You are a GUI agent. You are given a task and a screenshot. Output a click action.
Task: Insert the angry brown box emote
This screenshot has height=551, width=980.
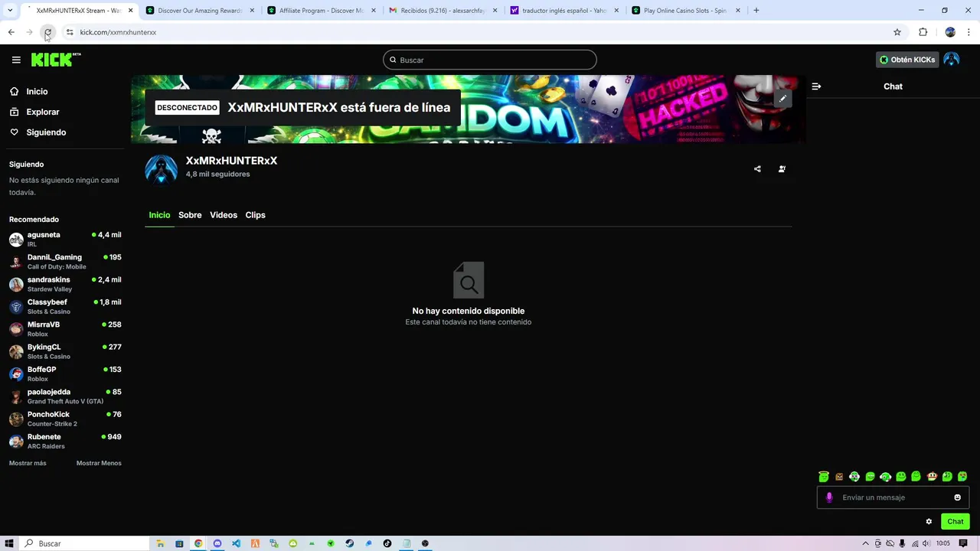839,477
